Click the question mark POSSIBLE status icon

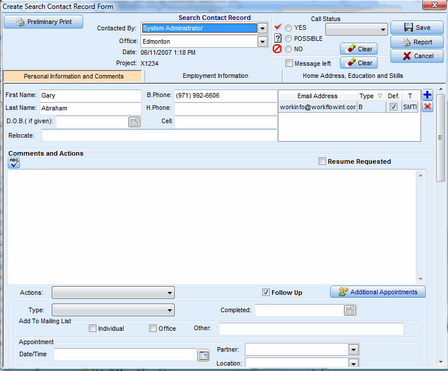click(278, 38)
